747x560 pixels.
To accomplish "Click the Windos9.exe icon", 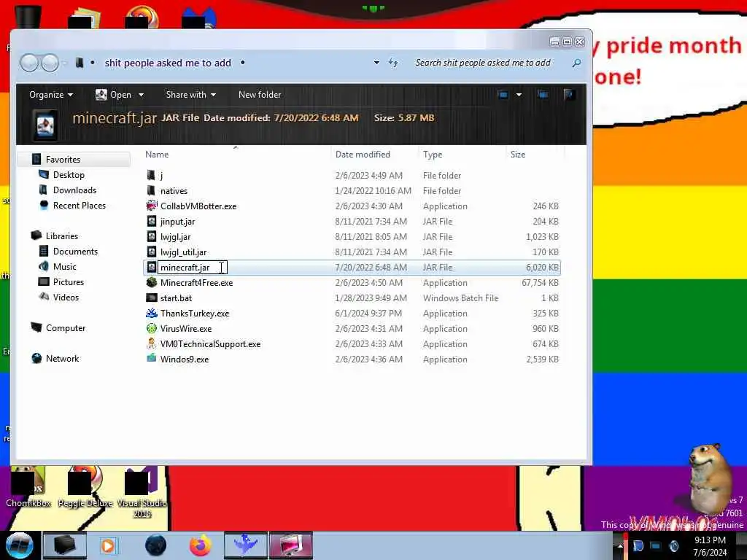I will [x=152, y=359].
